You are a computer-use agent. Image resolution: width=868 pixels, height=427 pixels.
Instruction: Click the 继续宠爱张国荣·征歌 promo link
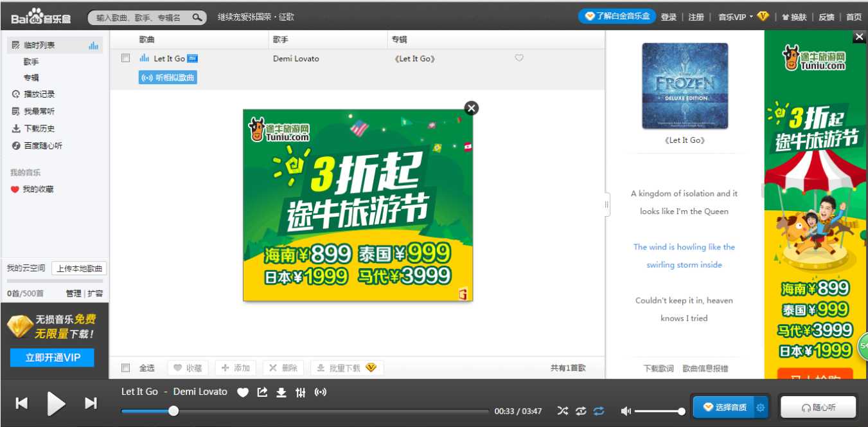(256, 17)
